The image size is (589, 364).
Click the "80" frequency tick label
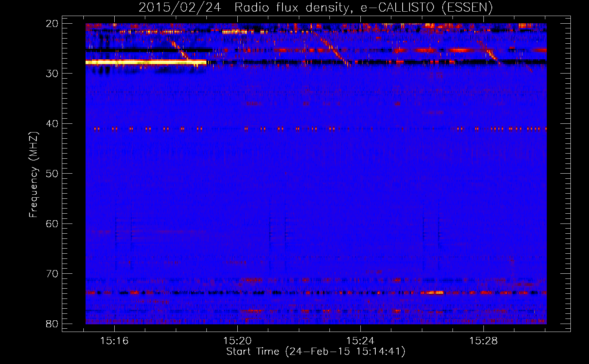coord(52,324)
